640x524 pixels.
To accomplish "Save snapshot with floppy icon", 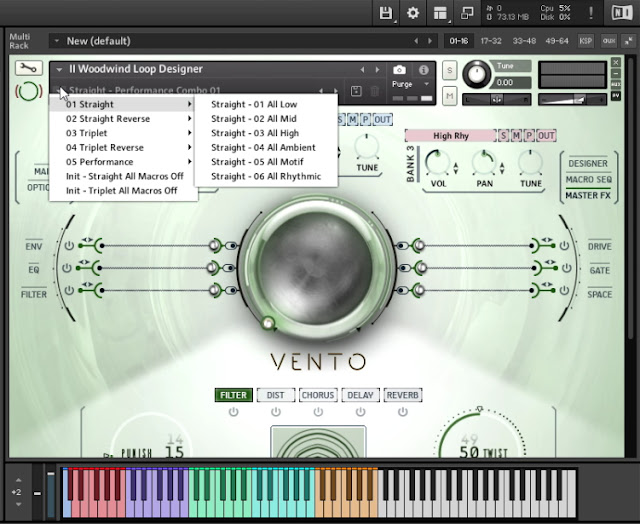I will pos(356,91).
